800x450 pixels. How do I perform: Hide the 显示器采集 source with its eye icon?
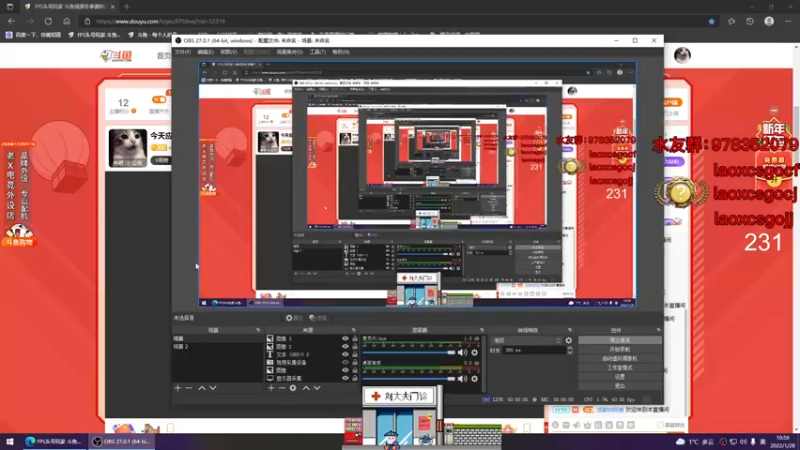345,378
